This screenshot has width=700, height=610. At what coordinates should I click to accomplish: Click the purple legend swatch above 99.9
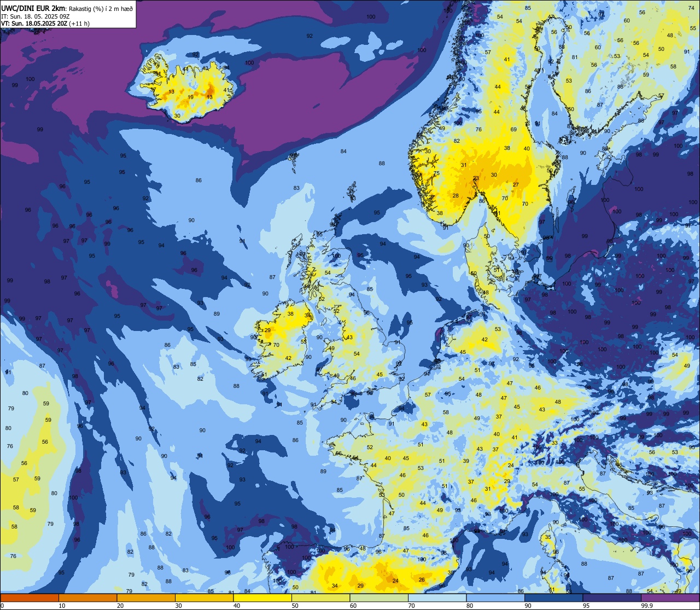[x=670, y=597]
